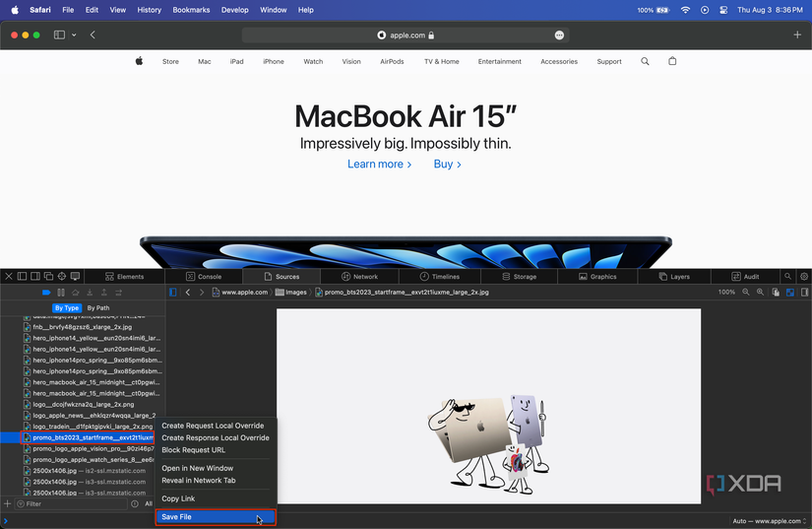This screenshot has width=812, height=529.
Task: Toggle breakpoints enabled blue icon
Action: (46, 293)
